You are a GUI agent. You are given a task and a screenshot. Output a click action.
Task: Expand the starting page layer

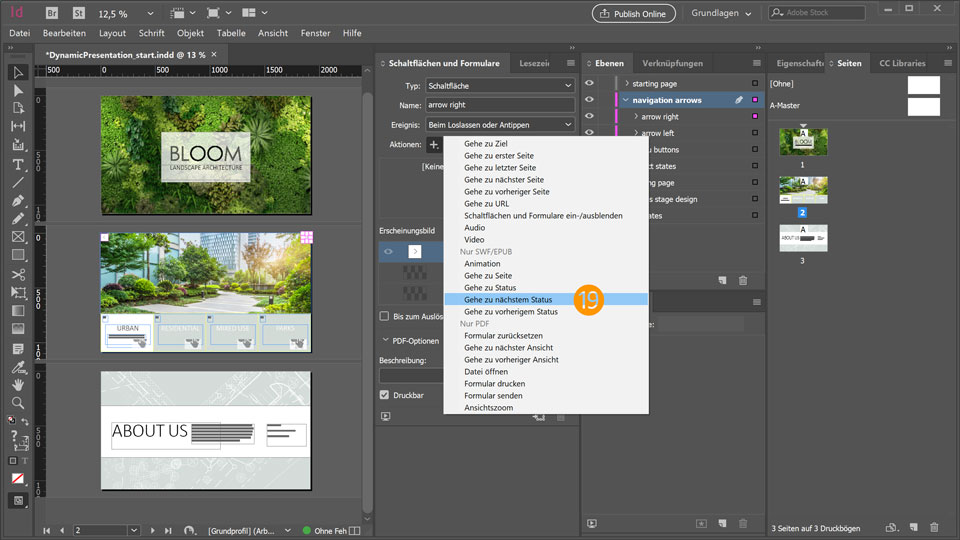(x=627, y=83)
